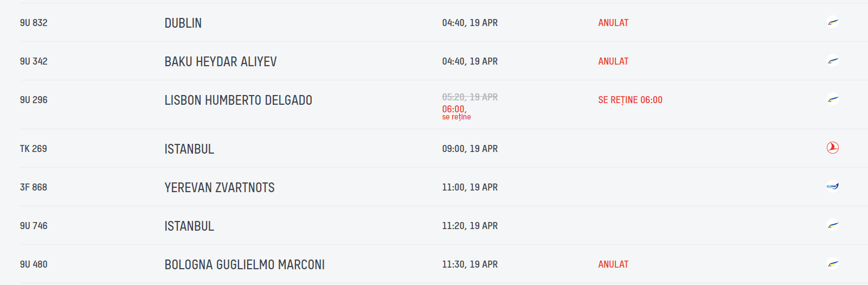Click the 11:20, 19 APR departure time
This screenshot has width=868, height=285.
click(470, 226)
